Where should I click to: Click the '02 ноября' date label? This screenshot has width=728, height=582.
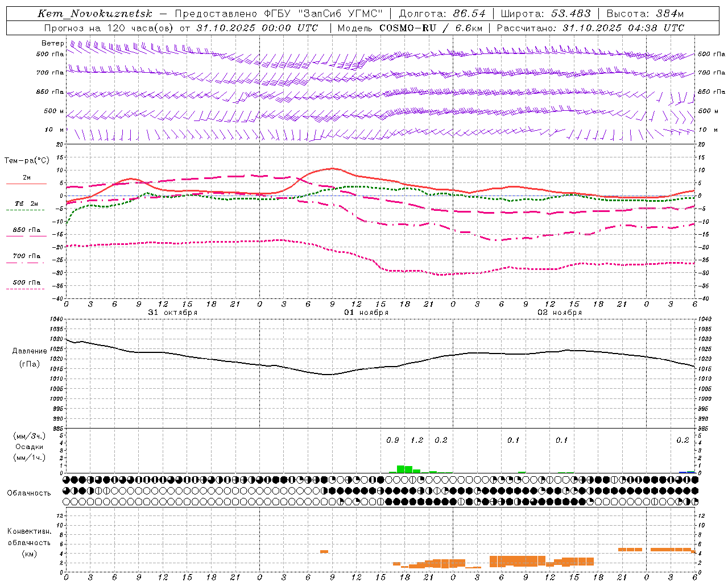[x=560, y=313]
